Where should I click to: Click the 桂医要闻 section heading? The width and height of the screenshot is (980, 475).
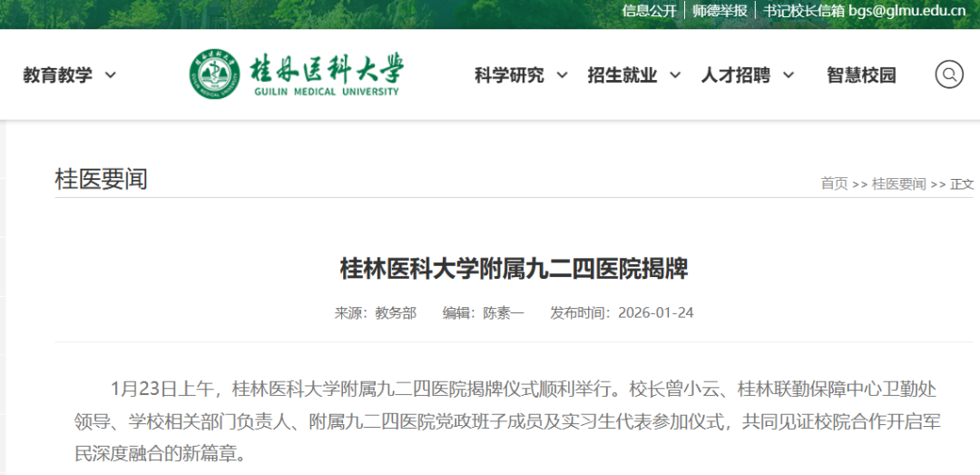[x=102, y=179]
